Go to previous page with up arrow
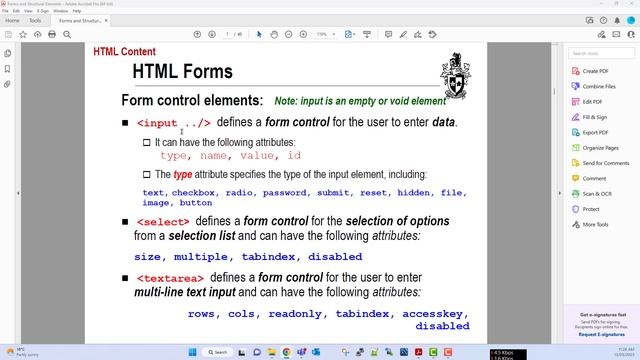The width and height of the screenshot is (640, 360). (197, 35)
